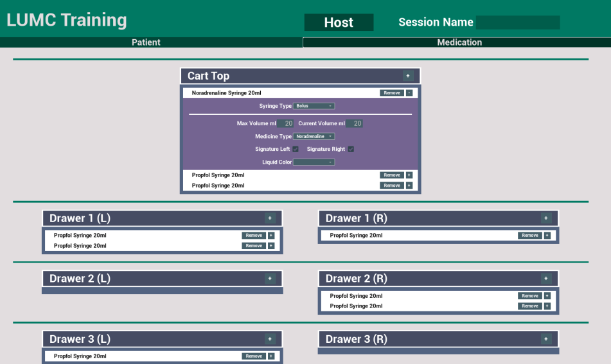Open the Liquid Color dropdown
The height and width of the screenshot is (364, 611).
point(314,162)
